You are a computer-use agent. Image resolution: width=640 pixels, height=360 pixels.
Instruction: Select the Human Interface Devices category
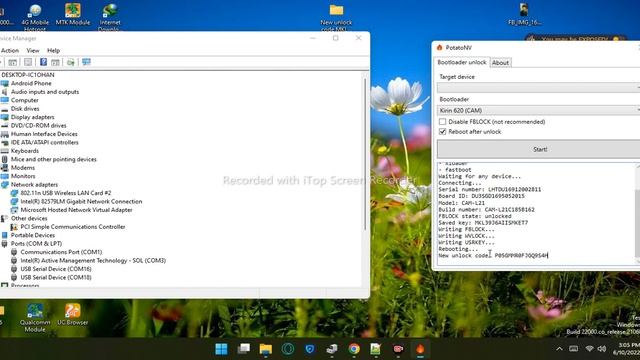[44, 134]
